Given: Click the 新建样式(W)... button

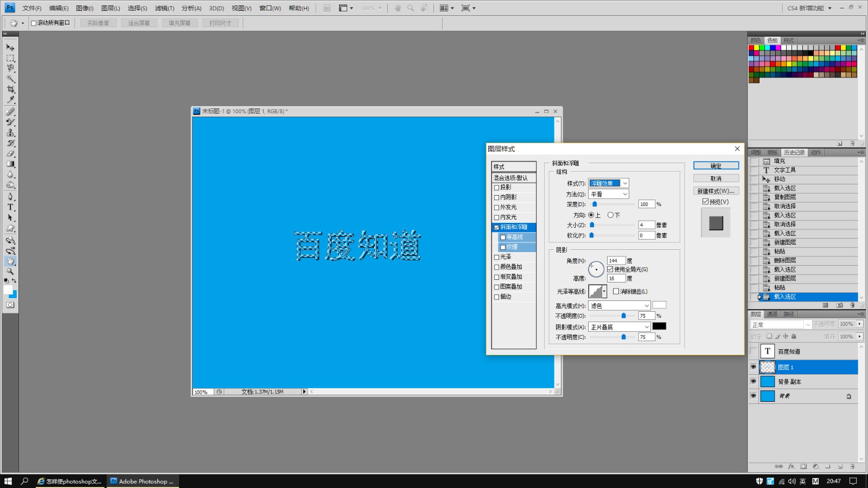Looking at the screenshot, I should pos(716,191).
